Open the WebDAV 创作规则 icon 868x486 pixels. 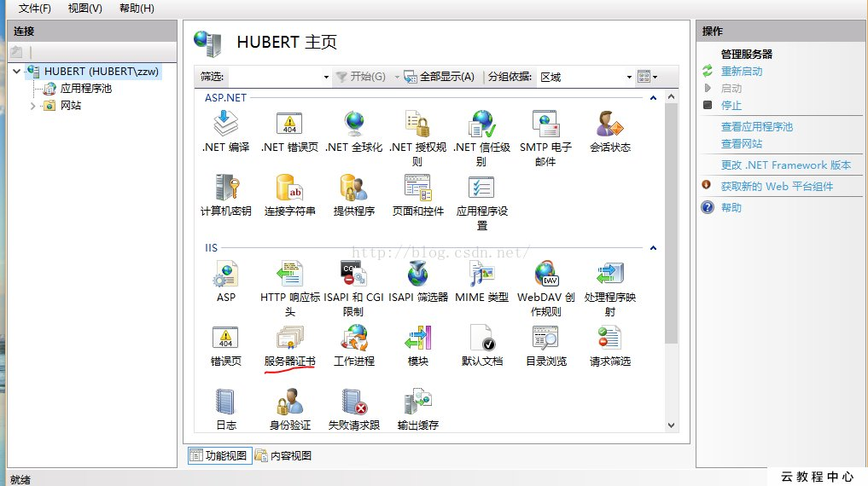point(546,274)
